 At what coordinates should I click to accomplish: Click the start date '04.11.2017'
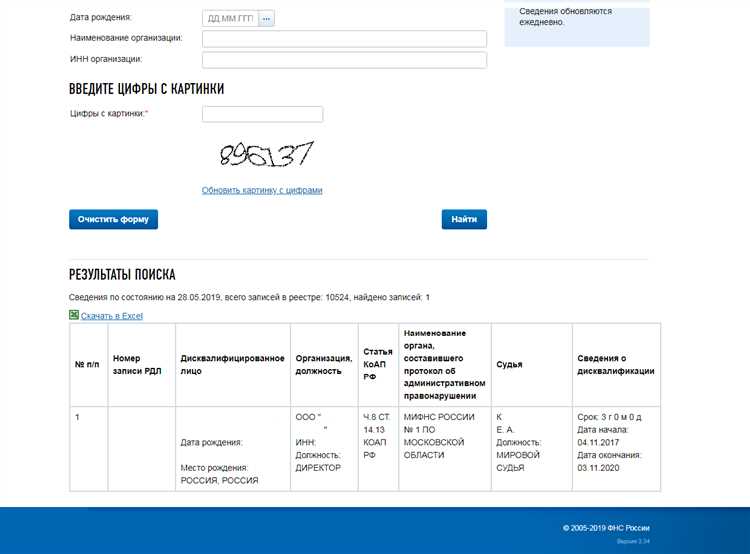[598, 443]
